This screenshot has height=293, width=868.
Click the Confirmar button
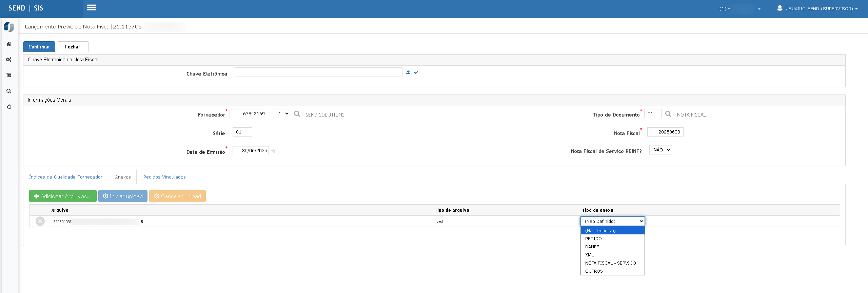pos(39,47)
